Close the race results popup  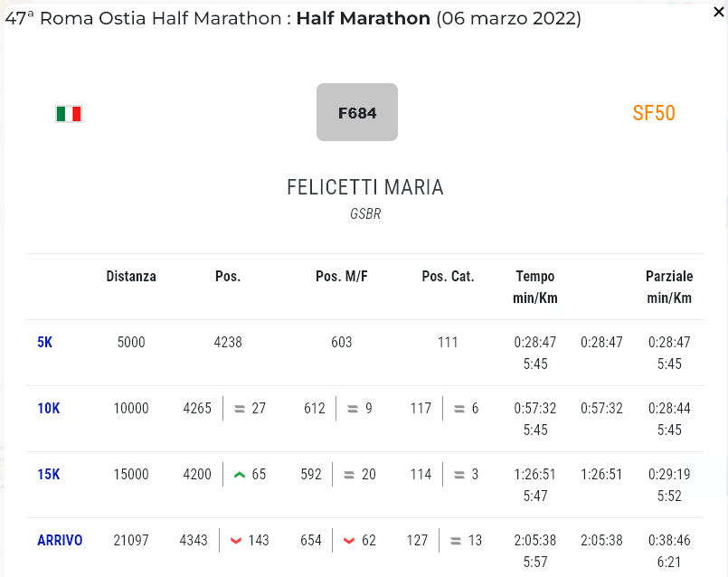pyautogui.click(x=715, y=15)
